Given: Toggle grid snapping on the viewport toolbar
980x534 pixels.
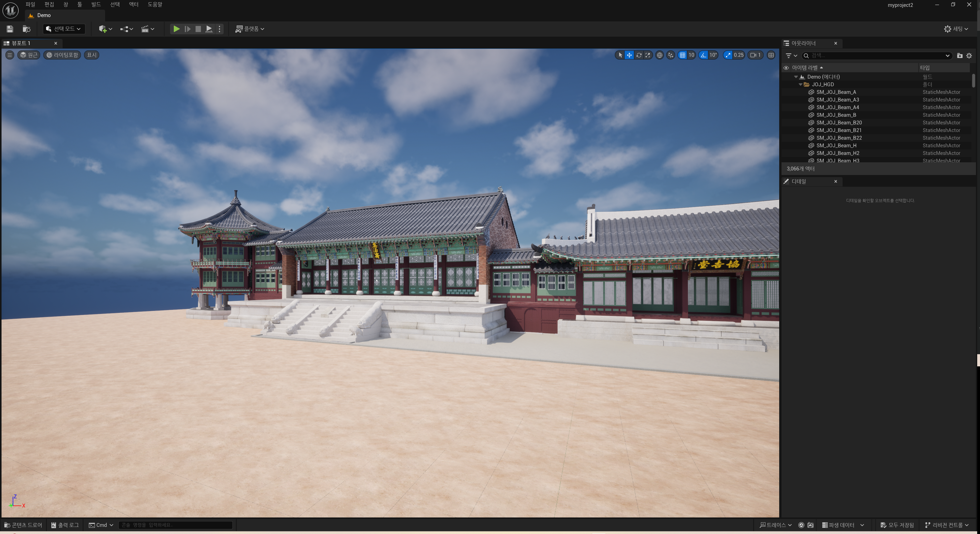Looking at the screenshot, I should pos(683,55).
